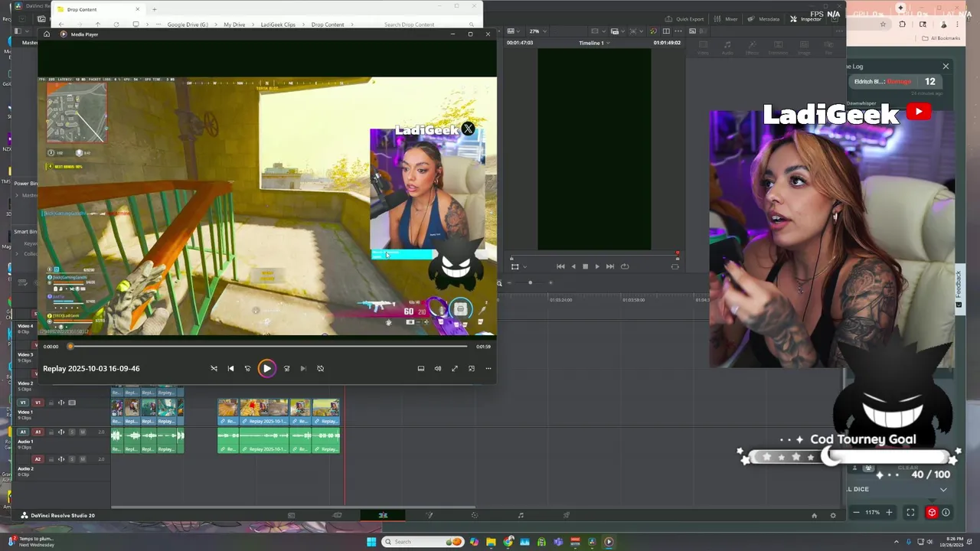This screenshot has width=980, height=551.
Task: Play reverse in Resolve viewer
Action: coord(573,266)
